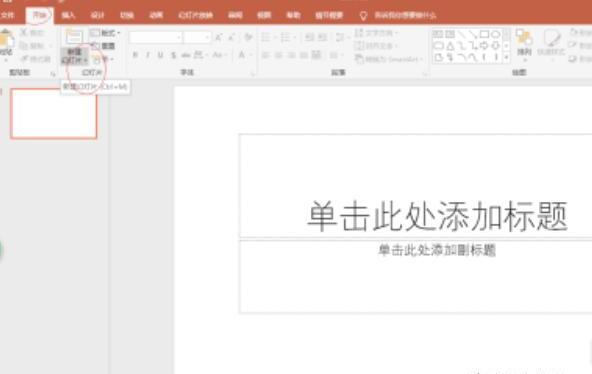The height and width of the screenshot is (374, 592).
Task: Open clipboard group dialog launcher
Action: [x=52, y=74]
